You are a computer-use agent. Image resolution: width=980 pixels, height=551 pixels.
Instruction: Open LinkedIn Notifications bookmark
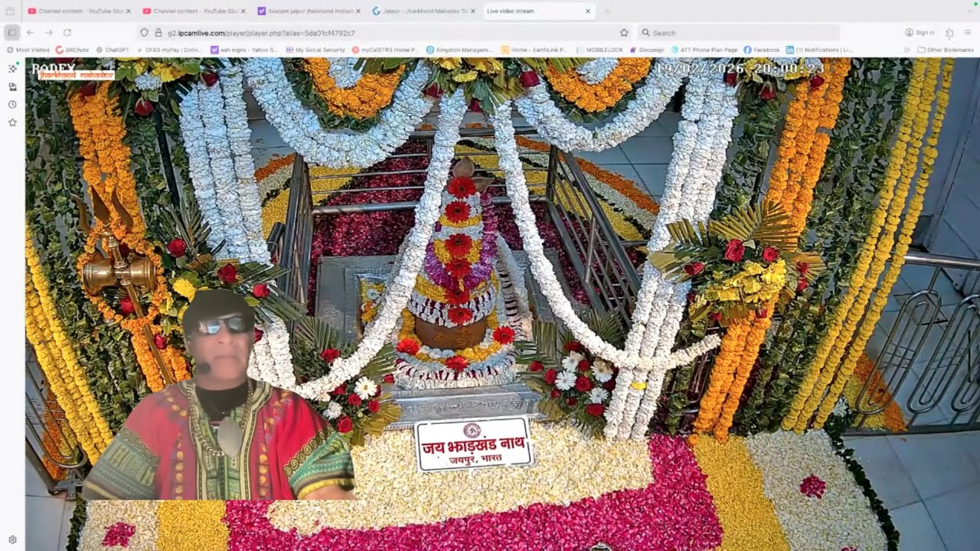(819, 50)
